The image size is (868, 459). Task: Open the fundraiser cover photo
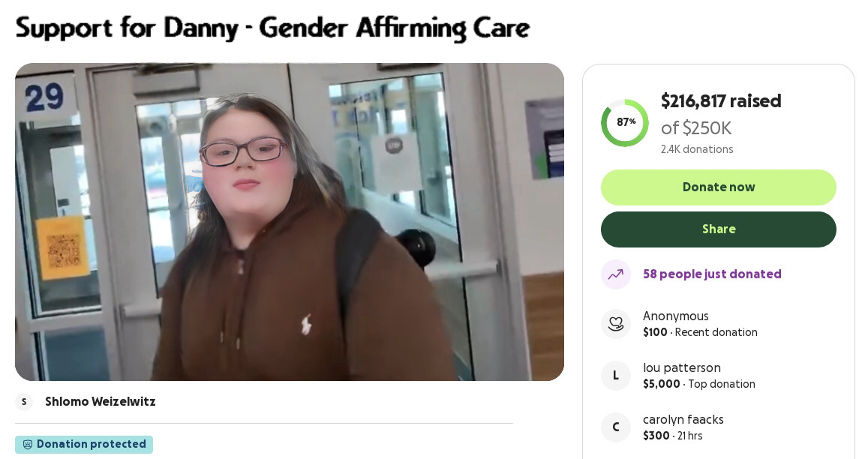point(290,221)
